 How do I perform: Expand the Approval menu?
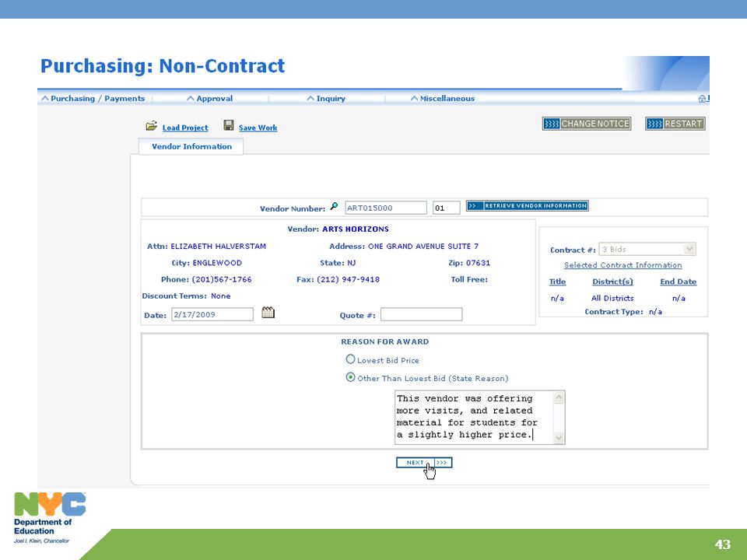pos(209,99)
